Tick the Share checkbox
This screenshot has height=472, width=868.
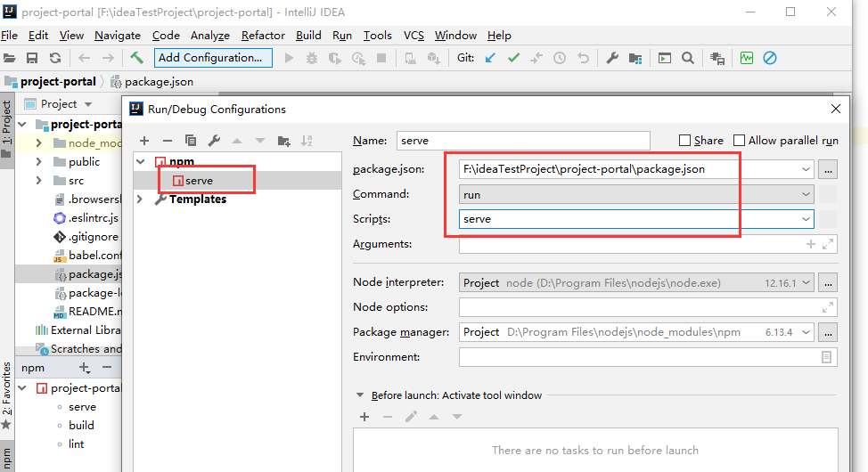[684, 141]
